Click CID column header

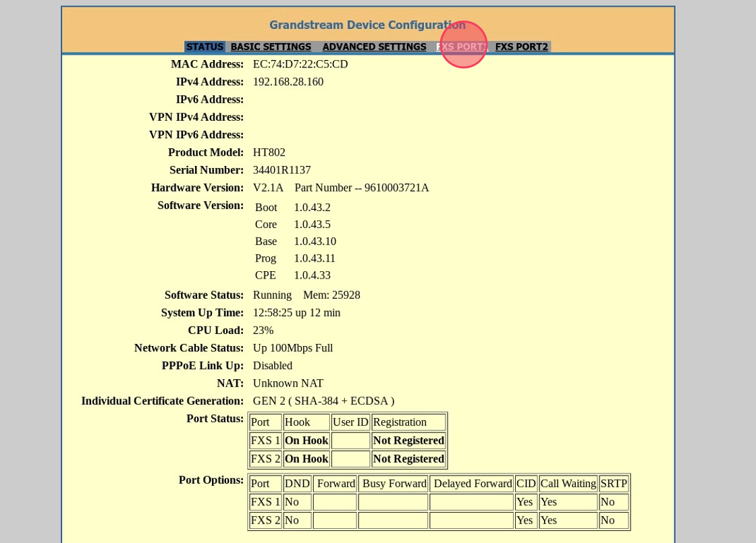click(x=526, y=484)
